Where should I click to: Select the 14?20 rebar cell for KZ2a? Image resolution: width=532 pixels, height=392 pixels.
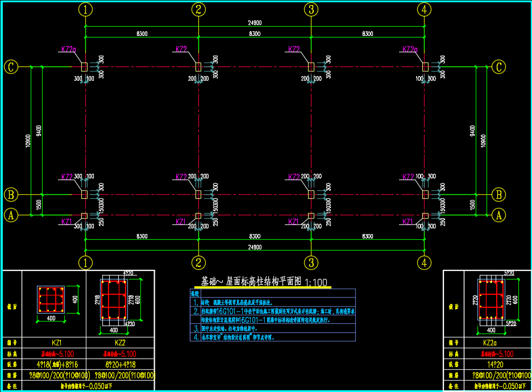[x=490, y=365]
